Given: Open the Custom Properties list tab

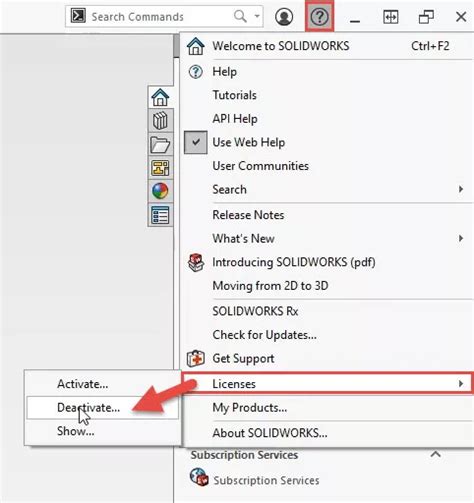Looking at the screenshot, I should pos(160,215).
